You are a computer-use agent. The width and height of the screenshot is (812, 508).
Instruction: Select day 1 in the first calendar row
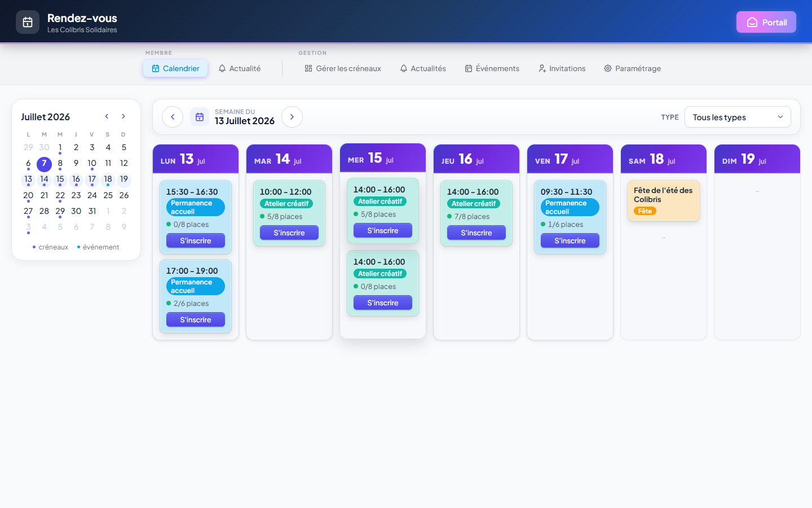pos(60,148)
